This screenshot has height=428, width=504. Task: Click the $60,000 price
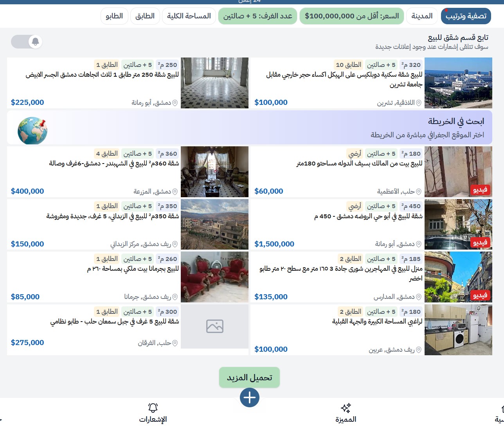(269, 191)
